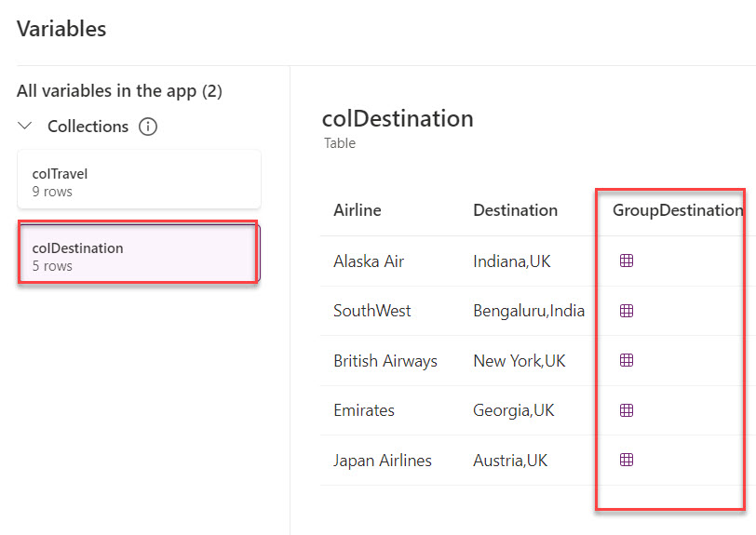
Task: Select the SouthWest cell
Action: (x=372, y=311)
